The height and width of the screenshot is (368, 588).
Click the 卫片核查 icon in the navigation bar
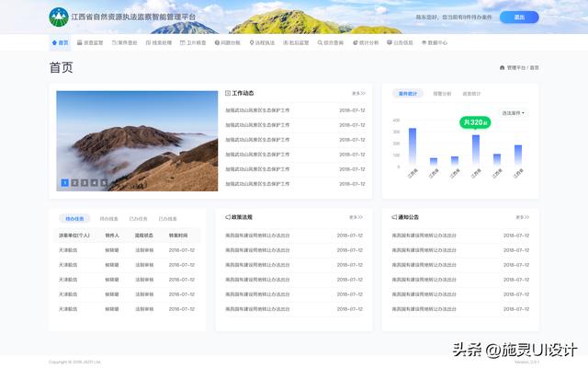(x=183, y=43)
